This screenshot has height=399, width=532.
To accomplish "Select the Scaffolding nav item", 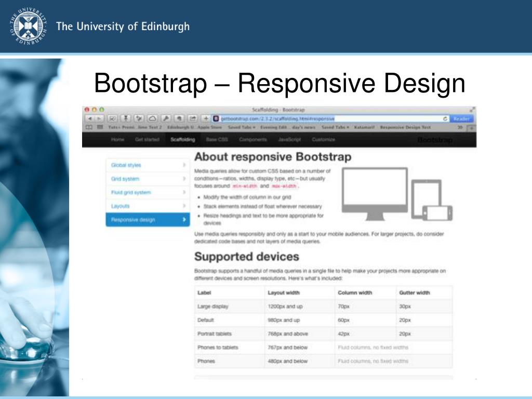I will (x=183, y=139).
